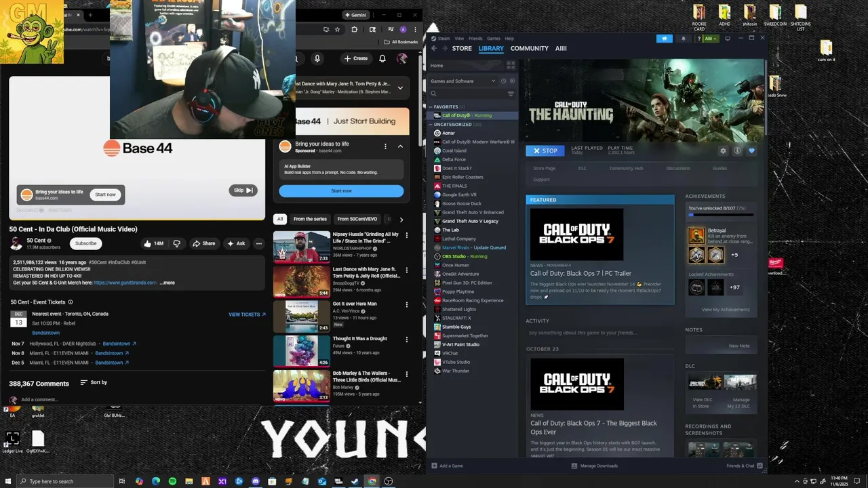Expand the YouTube queue playlist chevron
The height and width of the screenshot is (488, 868).
[400, 87]
